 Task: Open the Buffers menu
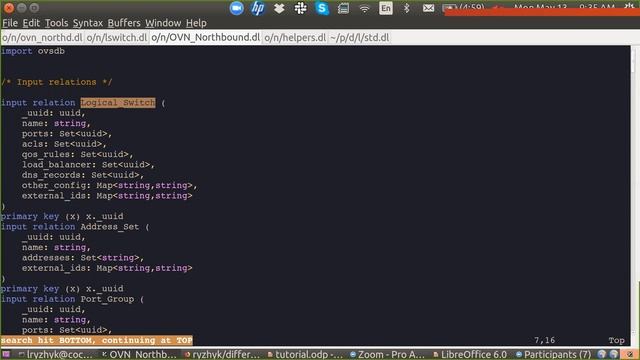(x=124, y=23)
